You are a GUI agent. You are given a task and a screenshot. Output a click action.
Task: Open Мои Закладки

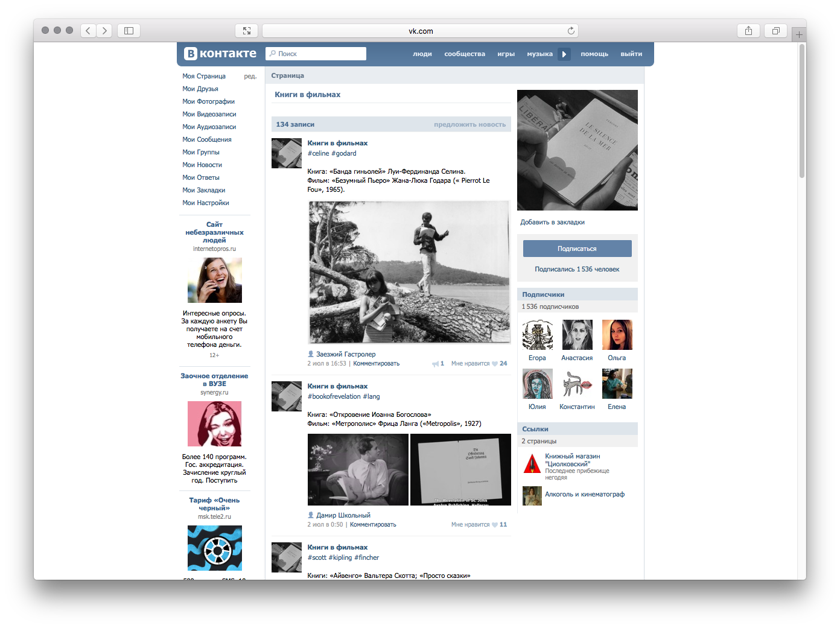[x=204, y=190]
